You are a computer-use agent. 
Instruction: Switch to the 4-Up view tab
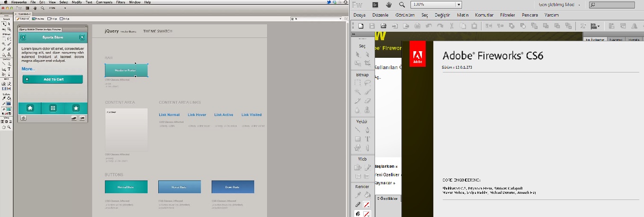click(x=64, y=19)
